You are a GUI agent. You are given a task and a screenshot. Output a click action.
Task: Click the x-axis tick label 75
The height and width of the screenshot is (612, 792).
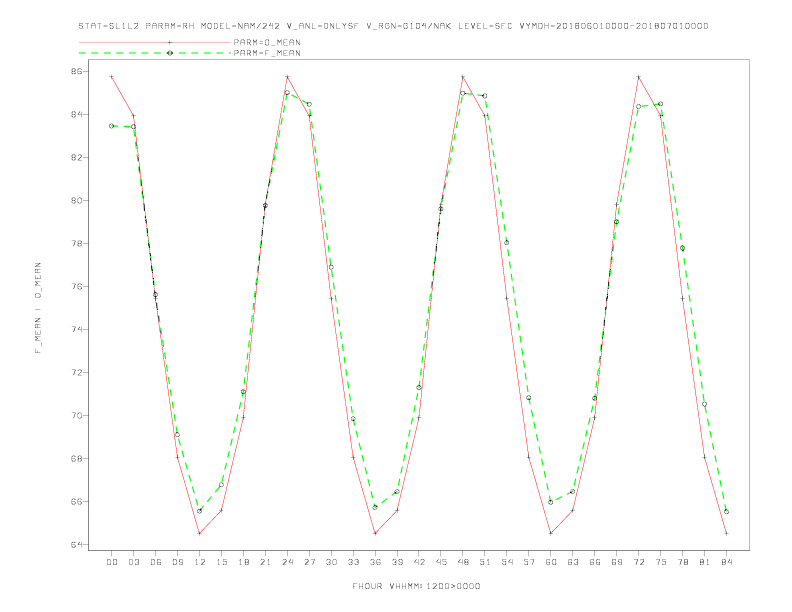pyautogui.click(x=661, y=562)
